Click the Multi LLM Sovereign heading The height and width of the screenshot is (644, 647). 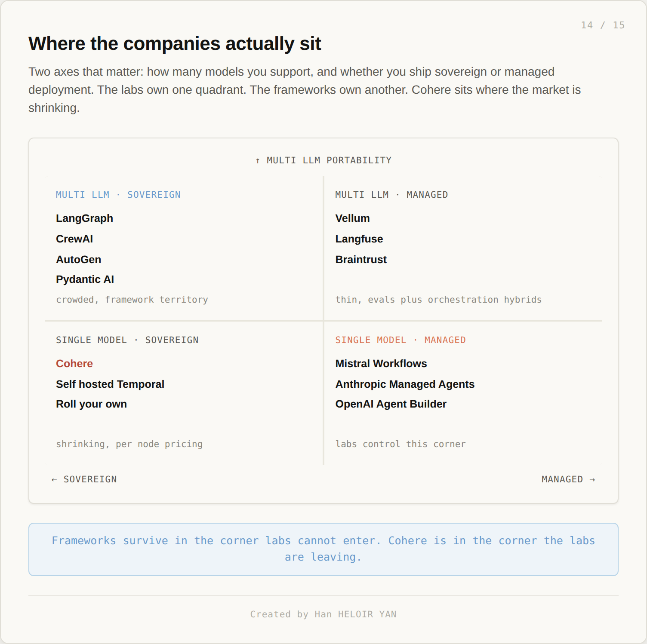pos(118,195)
